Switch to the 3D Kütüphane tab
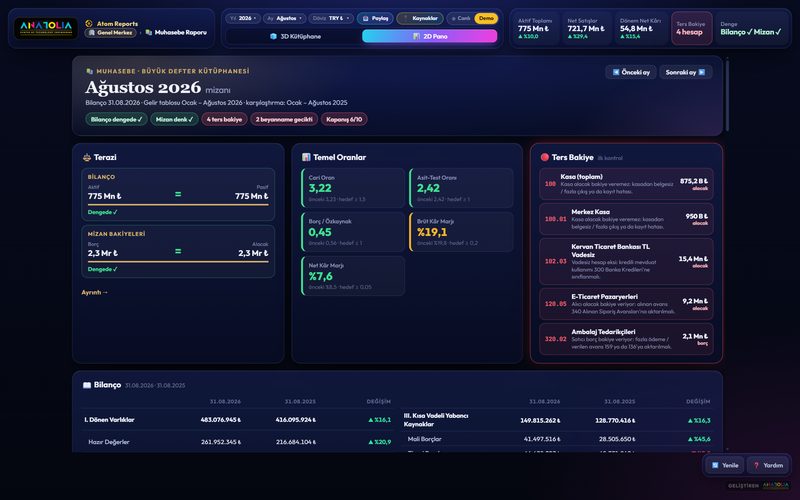Screen dimensions: 800x500 (294, 36)
